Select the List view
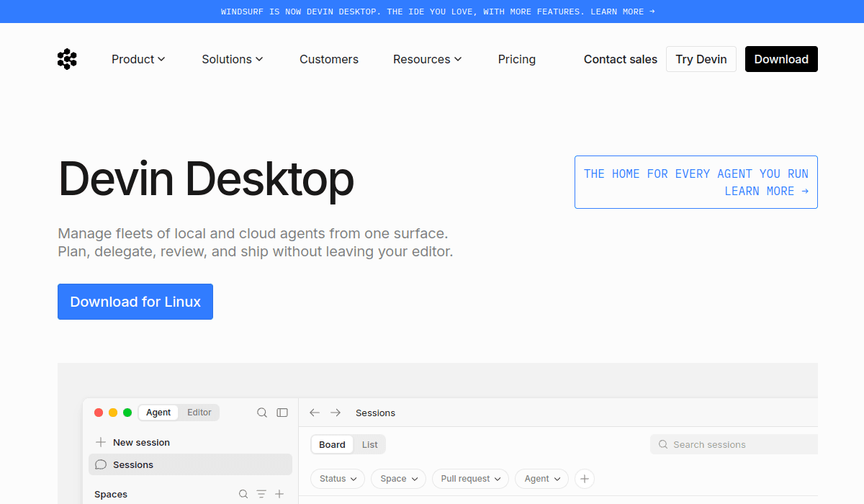 tap(370, 444)
